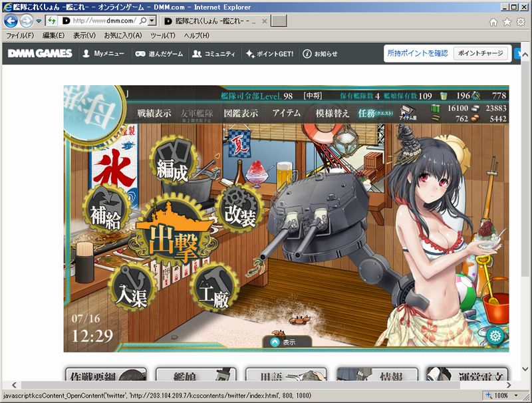Image resolution: width=532 pixels, height=403 pixels.
Task: Click the ポイントチャージ button
Action: (x=481, y=53)
